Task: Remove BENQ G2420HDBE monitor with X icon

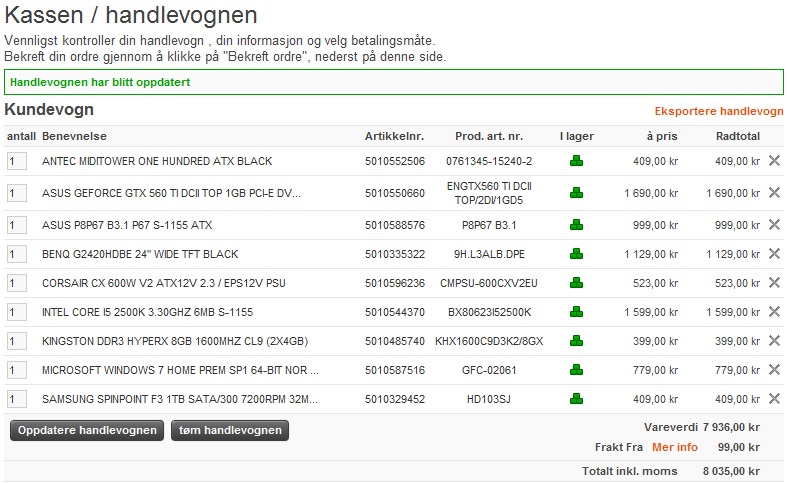Action: 774,254
